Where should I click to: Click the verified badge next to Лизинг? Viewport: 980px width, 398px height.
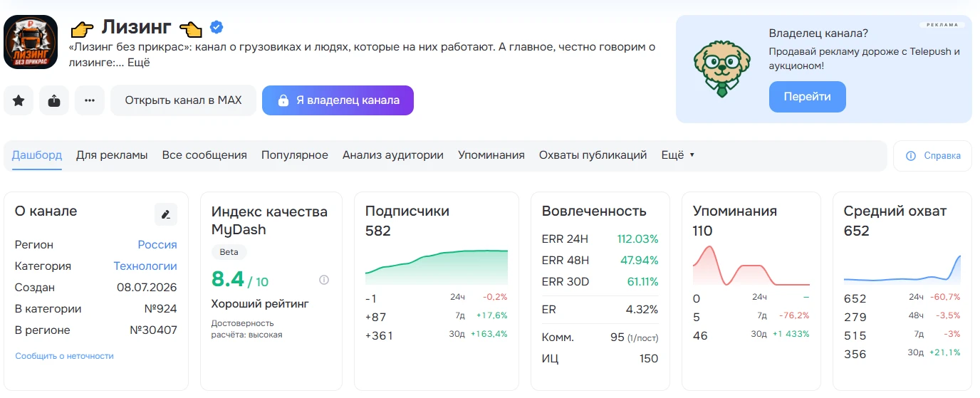pyautogui.click(x=217, y=28)
